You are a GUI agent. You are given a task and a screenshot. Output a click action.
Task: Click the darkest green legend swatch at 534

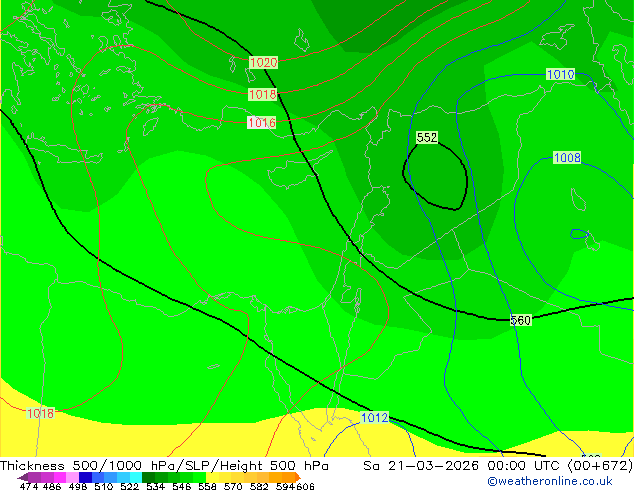pos(149,477)
